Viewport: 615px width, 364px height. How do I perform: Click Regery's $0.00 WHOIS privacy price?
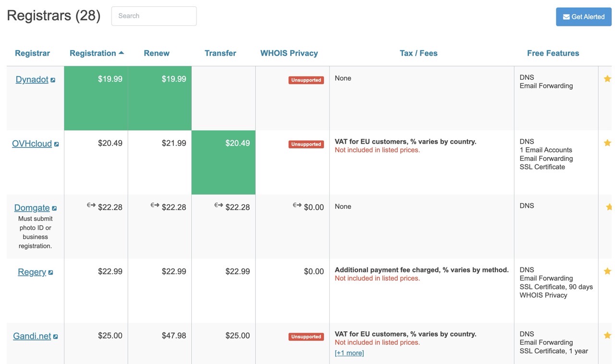314,271
